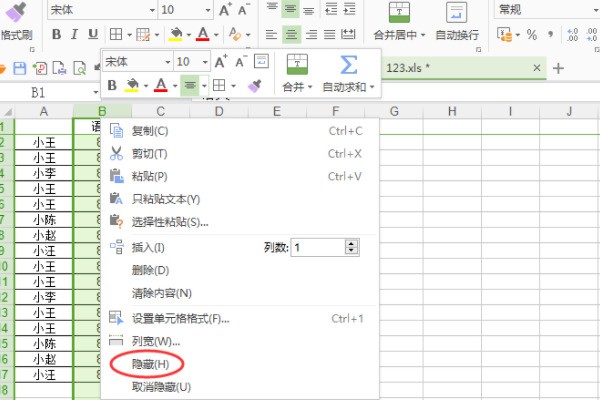The width and height of the screenshot is (600, 400).
Task: Align text to top in ribbon
Action: pyautogui.click(x=272, y=8)
